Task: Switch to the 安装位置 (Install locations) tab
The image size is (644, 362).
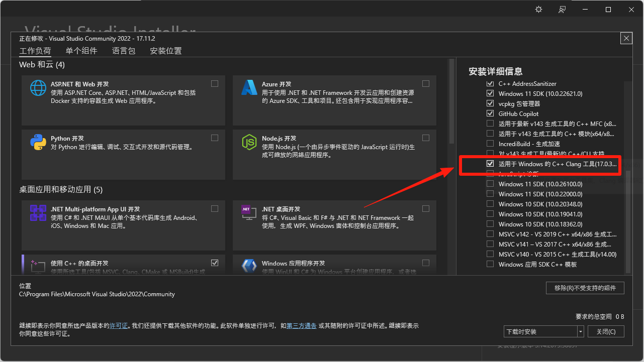Action: click(x=166, y=51)
